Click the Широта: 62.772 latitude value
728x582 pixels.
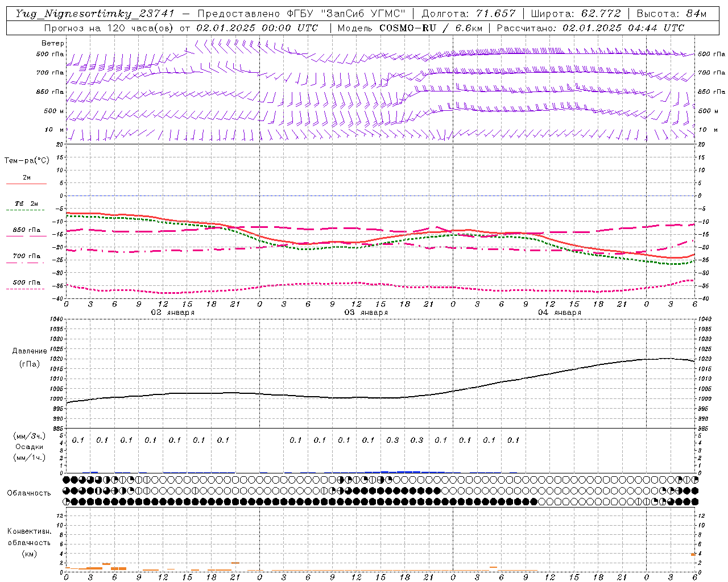pyautogui.click(x=576, y=14)
